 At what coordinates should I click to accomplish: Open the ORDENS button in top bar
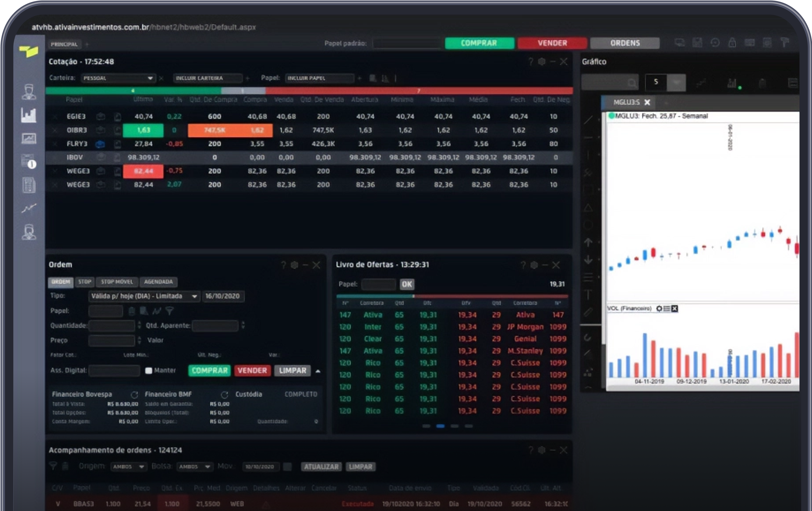625,43
